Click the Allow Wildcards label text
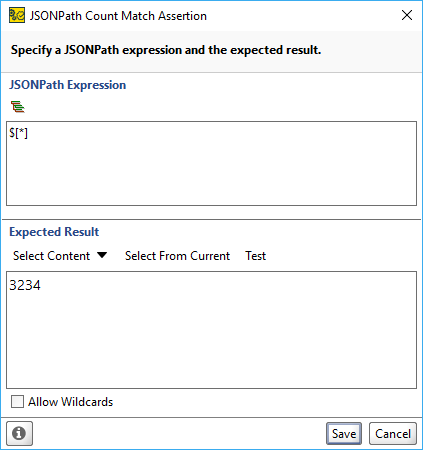This screenshot has width=423, height=450. point(71,402)
